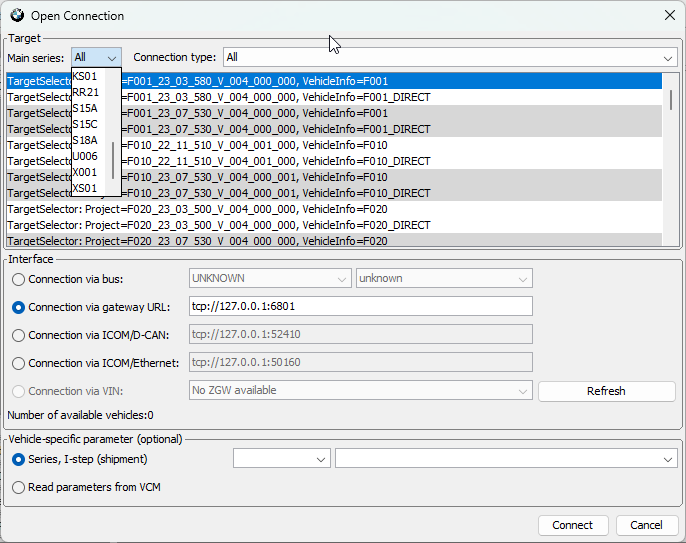Viewport: 686px width, 543px height.
Task: Select row F010_23_07_530 VehicleInfo=F010_DIRECT
Action: coord(334,193)
